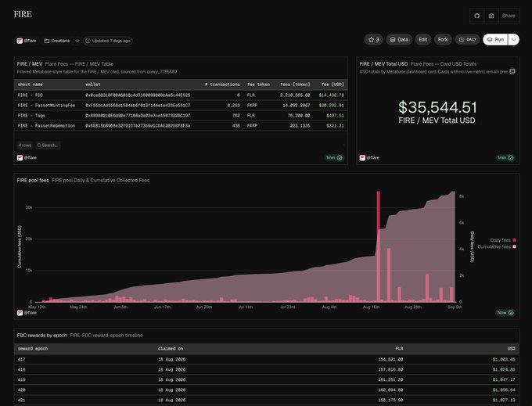Click the FIRE - FDC wallet address

[138, 95]
